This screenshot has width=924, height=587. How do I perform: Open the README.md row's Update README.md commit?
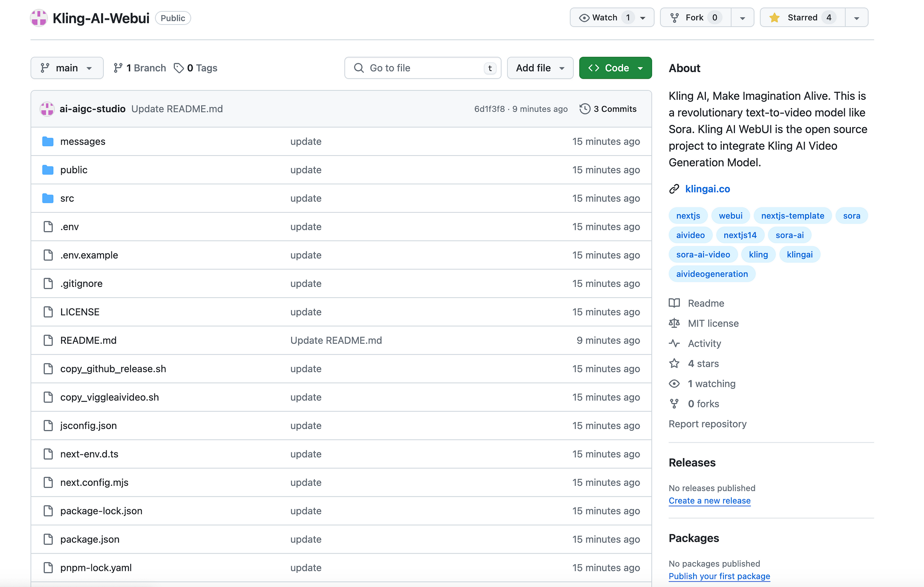pyautogui.click(x=336, y=340)
